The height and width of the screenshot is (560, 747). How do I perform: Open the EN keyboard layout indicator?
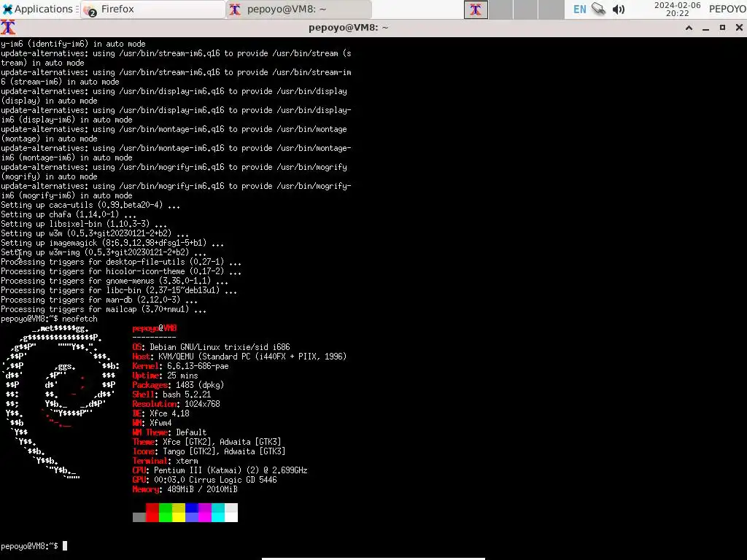(579, 9)
